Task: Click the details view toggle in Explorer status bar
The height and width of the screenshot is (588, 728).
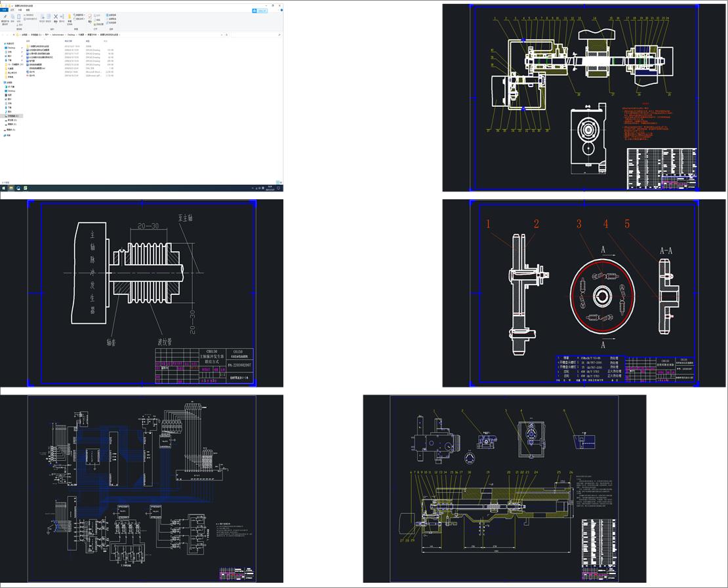Action: click(x=277, y=182)
